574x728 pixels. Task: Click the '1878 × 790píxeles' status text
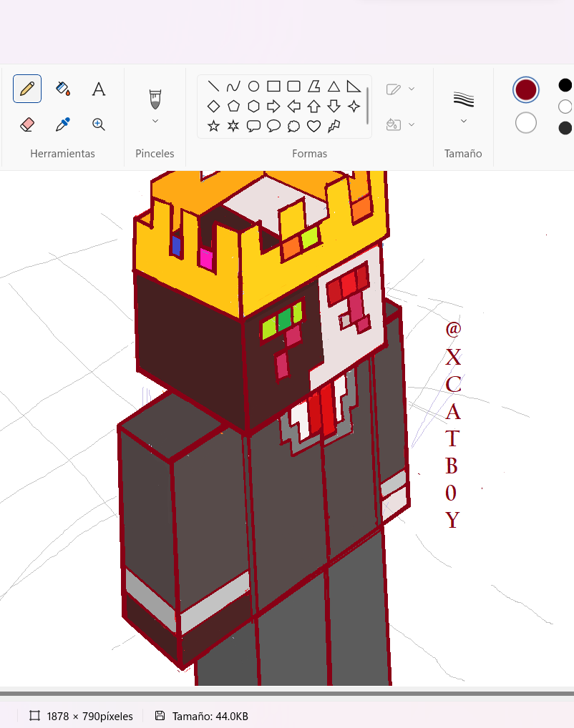(89, 717)
